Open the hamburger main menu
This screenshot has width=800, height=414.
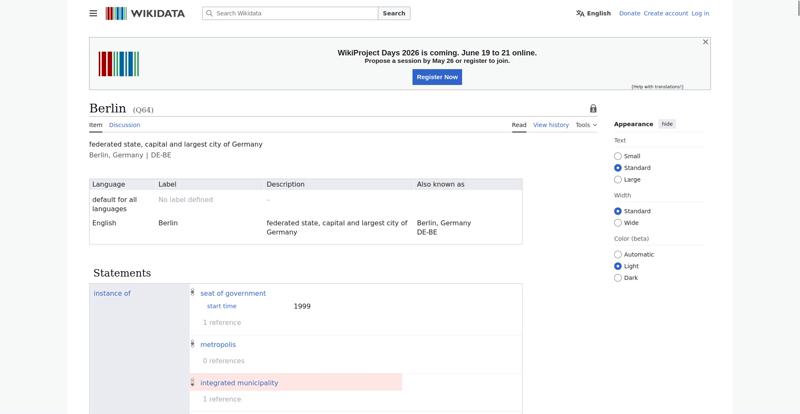[93, 13]
